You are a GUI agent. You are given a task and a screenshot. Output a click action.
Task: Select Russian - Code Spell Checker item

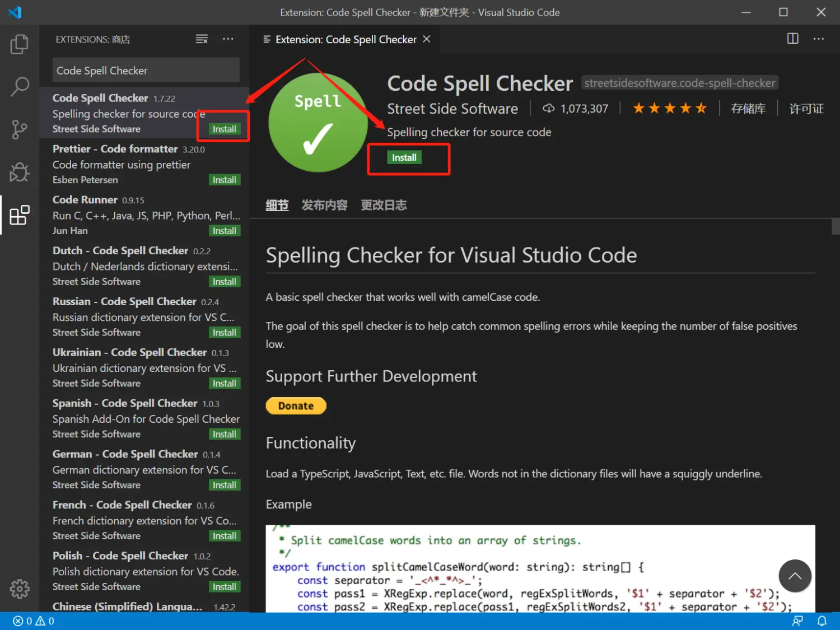click(x=144, y=316)
